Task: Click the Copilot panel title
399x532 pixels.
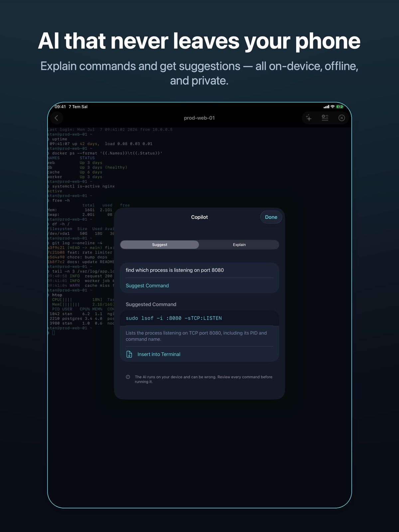Action: (199, 217)
